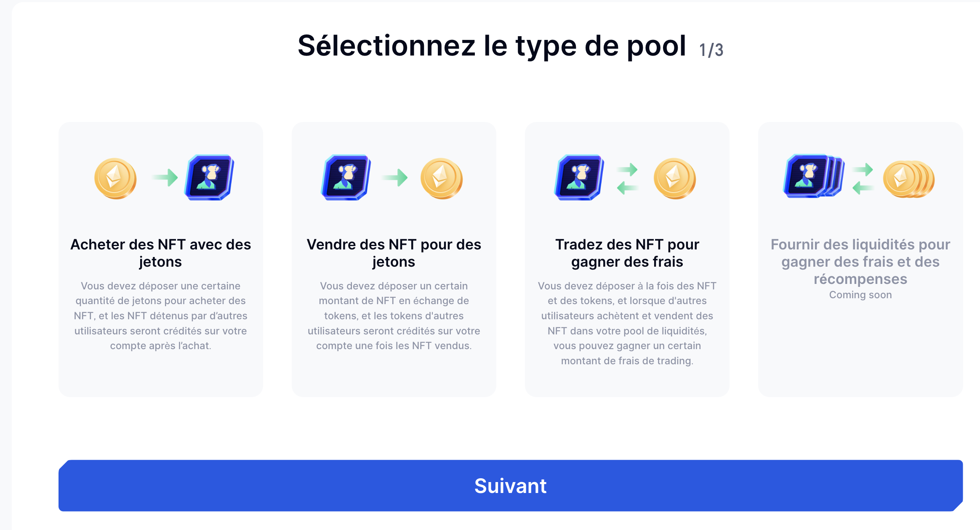This screenshot has width=980, height=530.
Task: Click the NFT ape icon in the Vendre card
Action: click(346, 178)
